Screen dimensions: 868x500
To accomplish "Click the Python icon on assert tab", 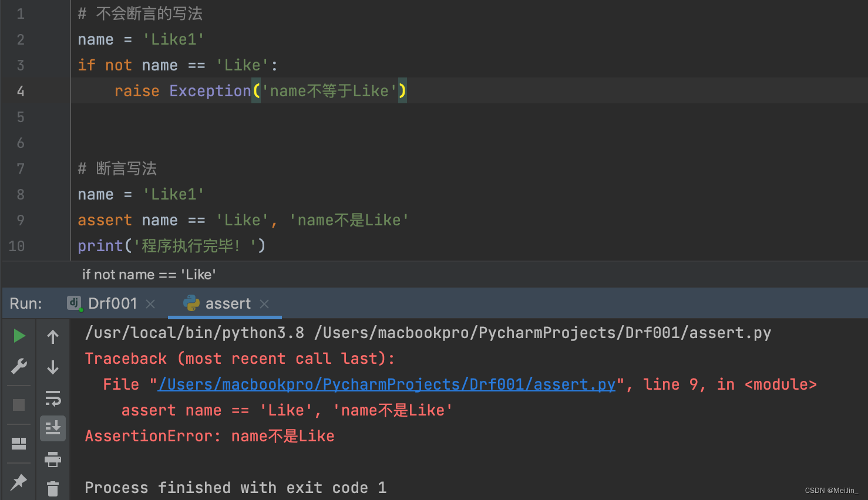I will point(191,303).
